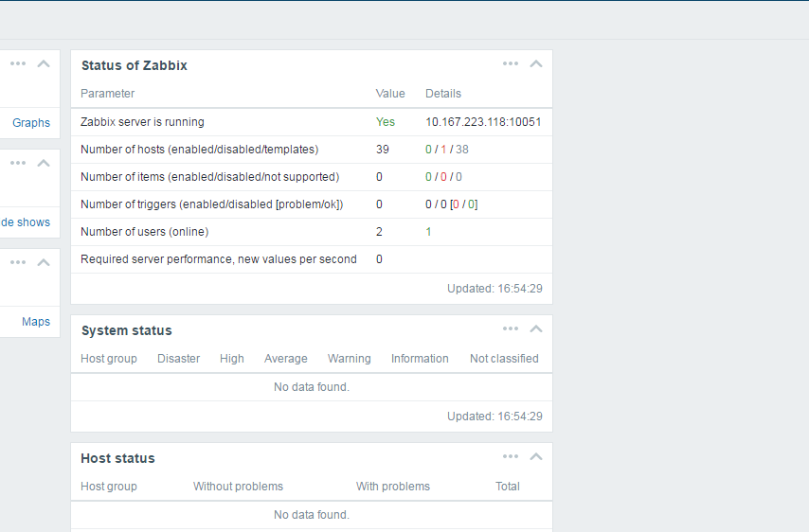Click Host status Host group column header

(109, 487)
